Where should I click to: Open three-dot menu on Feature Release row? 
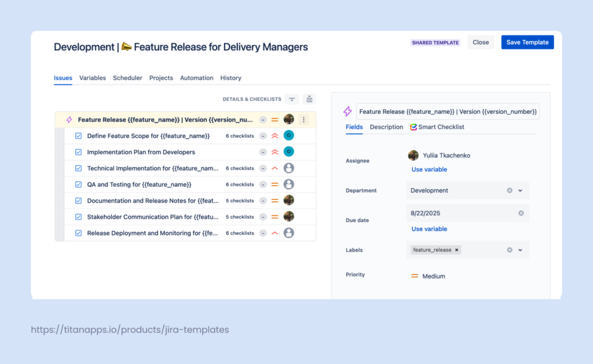click(303, 120)
